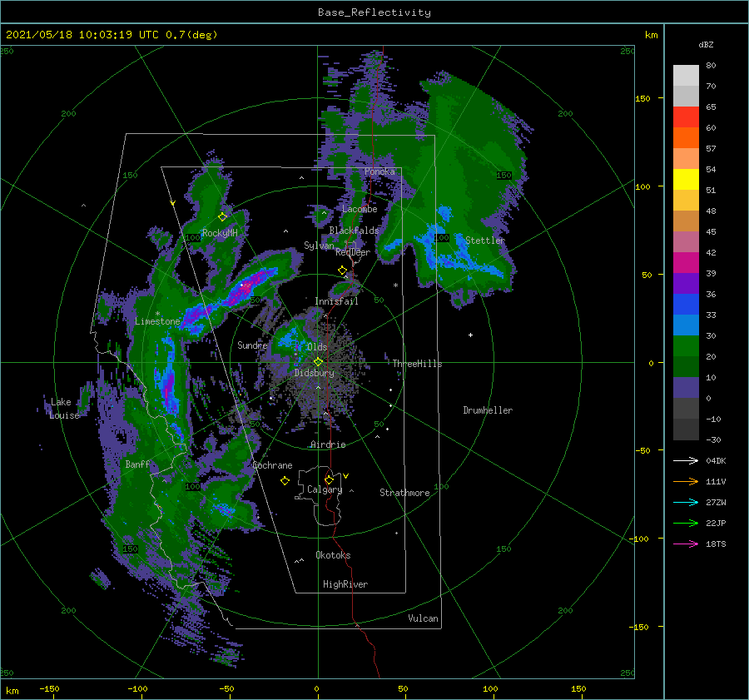Click the light gray 70-80 dBZ swatch

[x=686, y=76]
